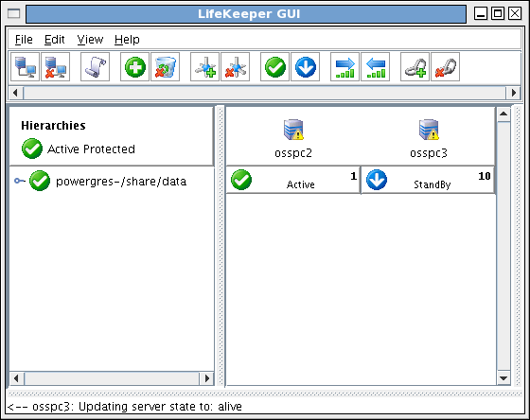Click the Disconnect server toolbar icon
The image size is (530, 420).
tap(56, 67)
